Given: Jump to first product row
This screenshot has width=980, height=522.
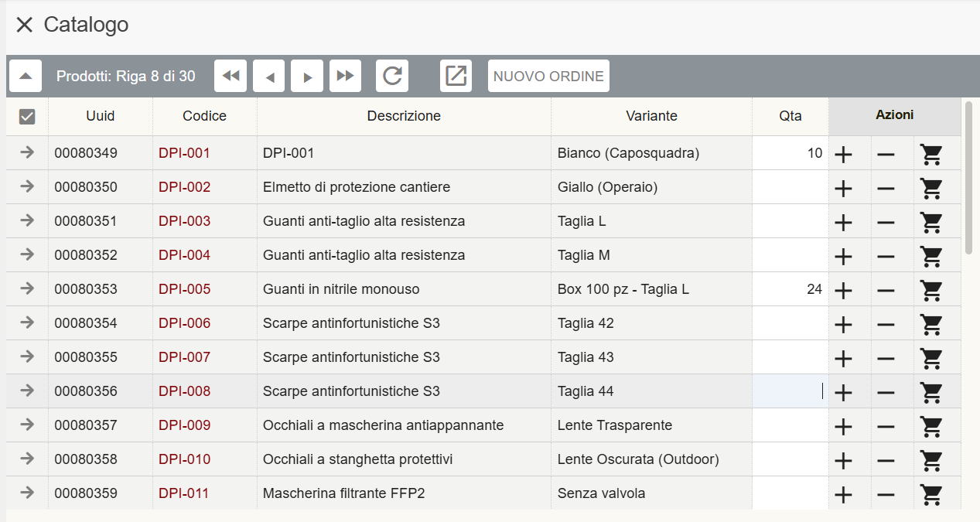Looking at the screenshot, I should pos(230,77).
